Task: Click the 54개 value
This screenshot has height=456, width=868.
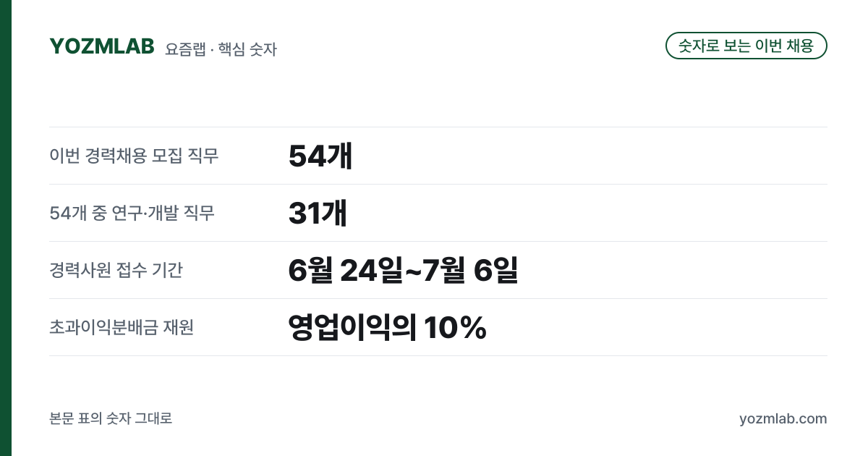Action: (x=320, y=156)
